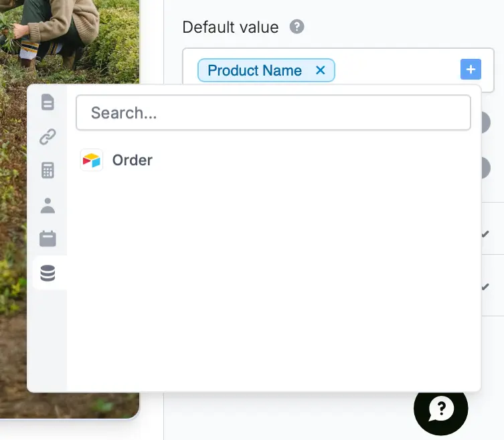Click the gardening photo on the left
The image size is (504, 440).
70,41
